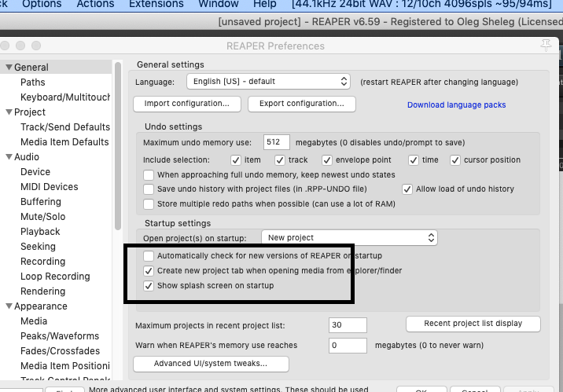563x392 pixels.
Task: Select Media Item Positioning category
Action: coord(65,366)
